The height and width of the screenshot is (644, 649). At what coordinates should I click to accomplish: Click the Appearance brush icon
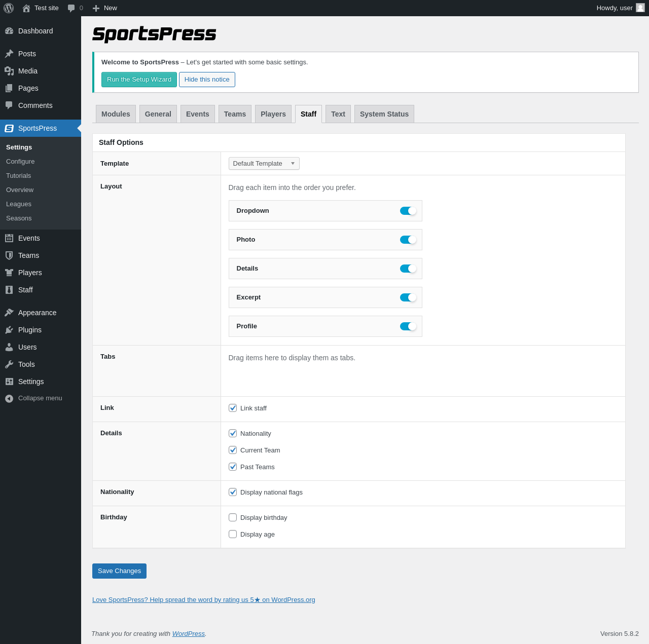coord(9,313)
